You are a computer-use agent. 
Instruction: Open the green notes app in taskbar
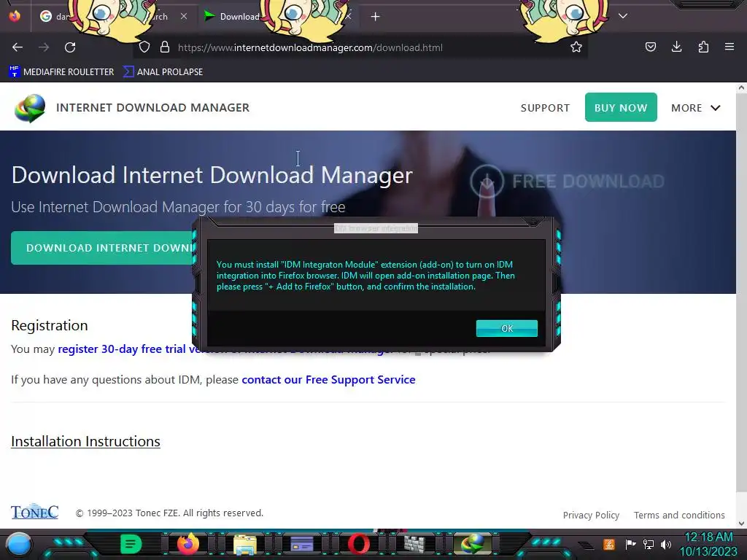click(131, 544)
